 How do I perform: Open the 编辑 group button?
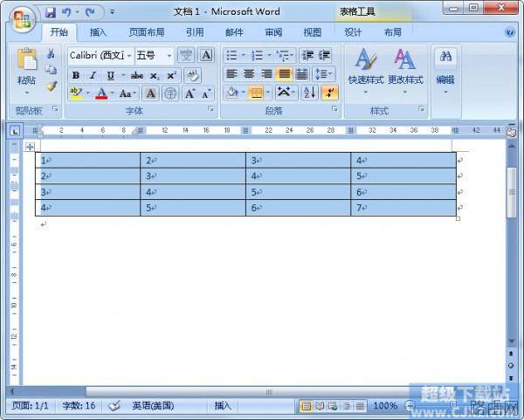click(x=445, y=72)
